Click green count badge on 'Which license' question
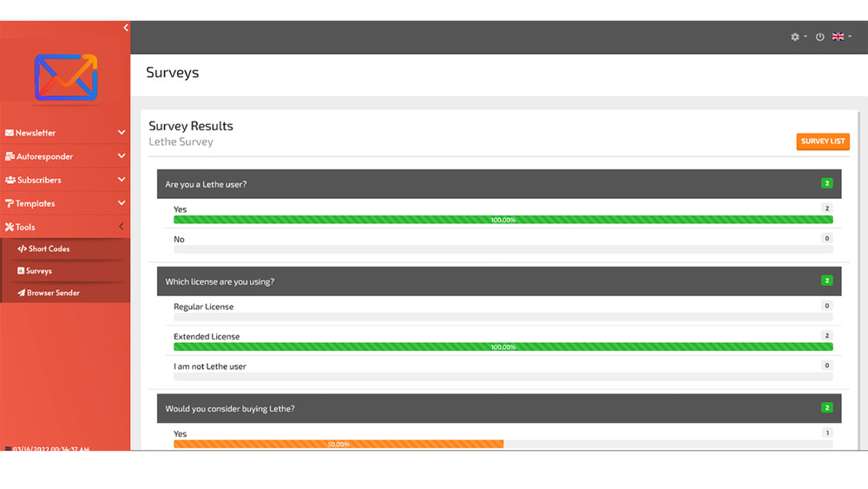Viewport: 868px width, 489px height. point(826,281)
